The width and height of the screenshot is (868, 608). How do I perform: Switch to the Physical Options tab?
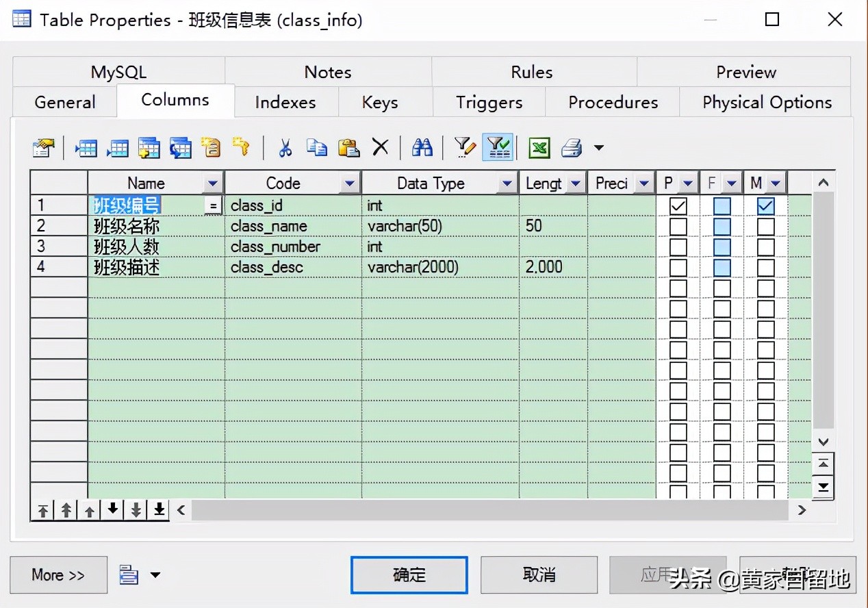[x=765, y=102]
